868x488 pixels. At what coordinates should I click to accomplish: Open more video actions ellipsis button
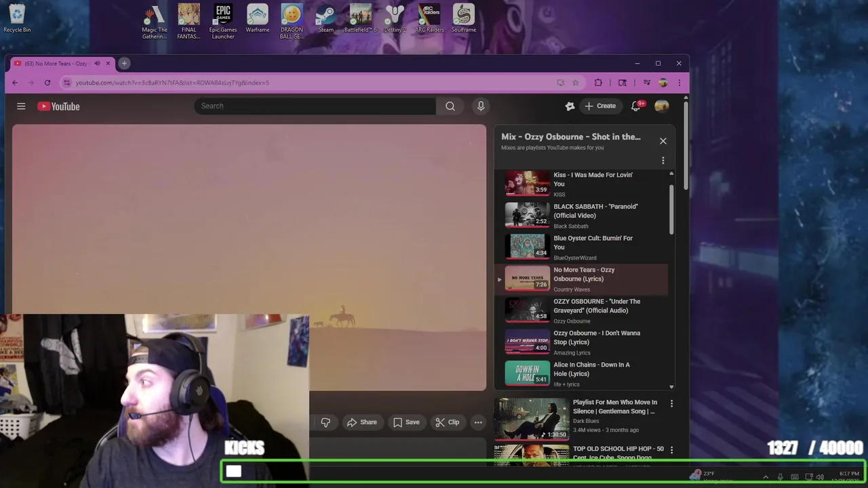click(x=478, y=422)
